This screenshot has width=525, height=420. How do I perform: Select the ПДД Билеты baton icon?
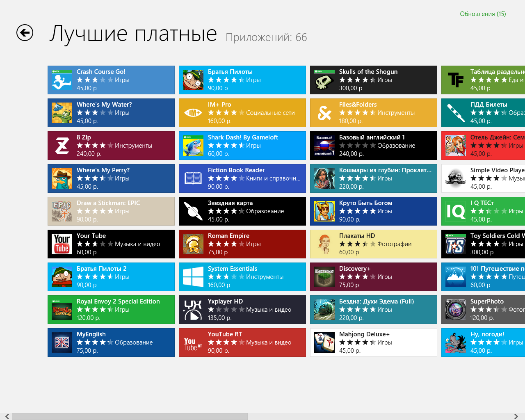pyautogui.click(x=456, y=113)
